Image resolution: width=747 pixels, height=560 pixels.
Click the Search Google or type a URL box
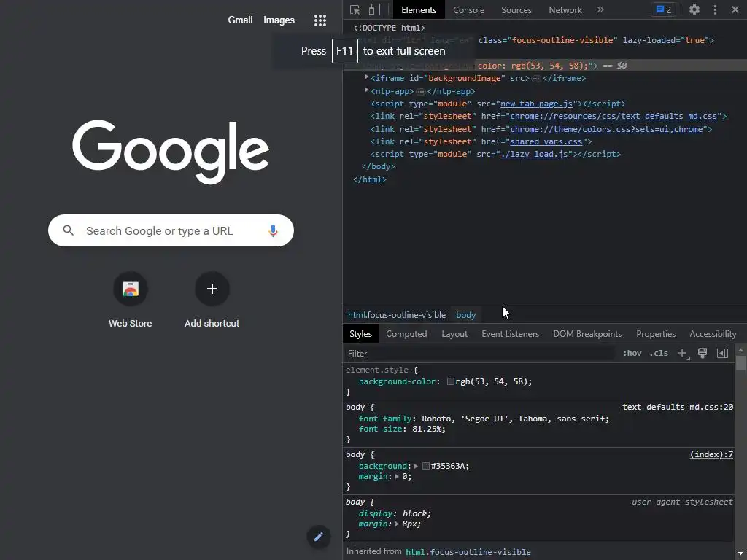coord(171,230)
